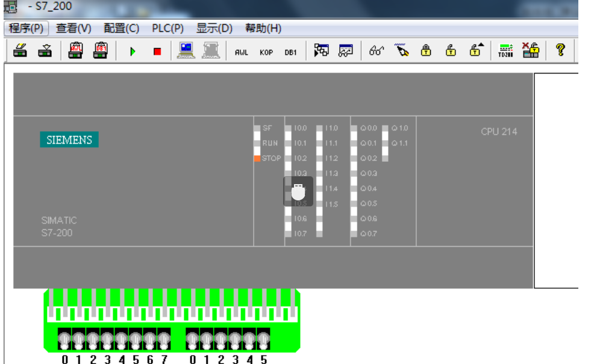The width and height of the screenshot is (594, 364).
Task: Click the open padlock with arrow icon
Action: coord(477,51)
